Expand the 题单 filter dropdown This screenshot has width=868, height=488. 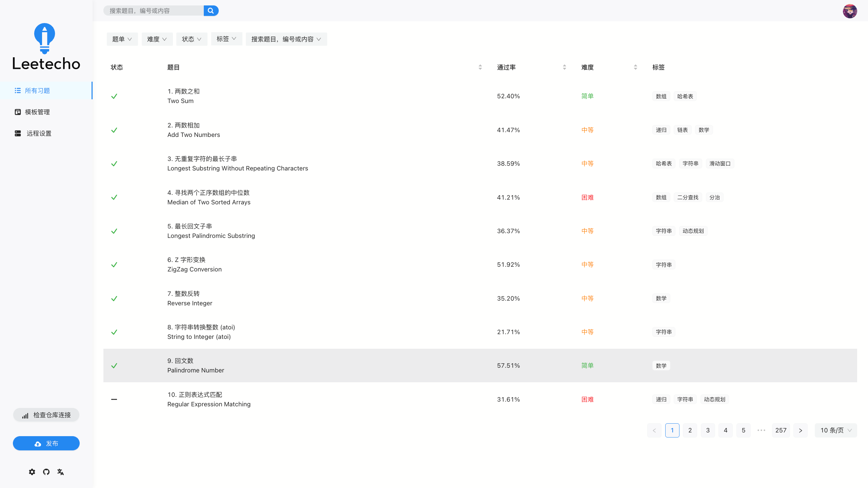coord(122,39)
